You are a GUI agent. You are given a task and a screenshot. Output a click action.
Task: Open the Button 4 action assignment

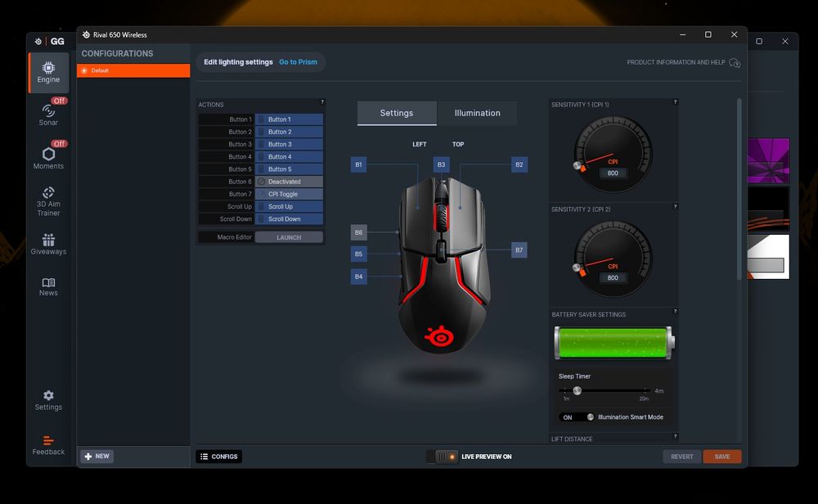coord(289,156)
